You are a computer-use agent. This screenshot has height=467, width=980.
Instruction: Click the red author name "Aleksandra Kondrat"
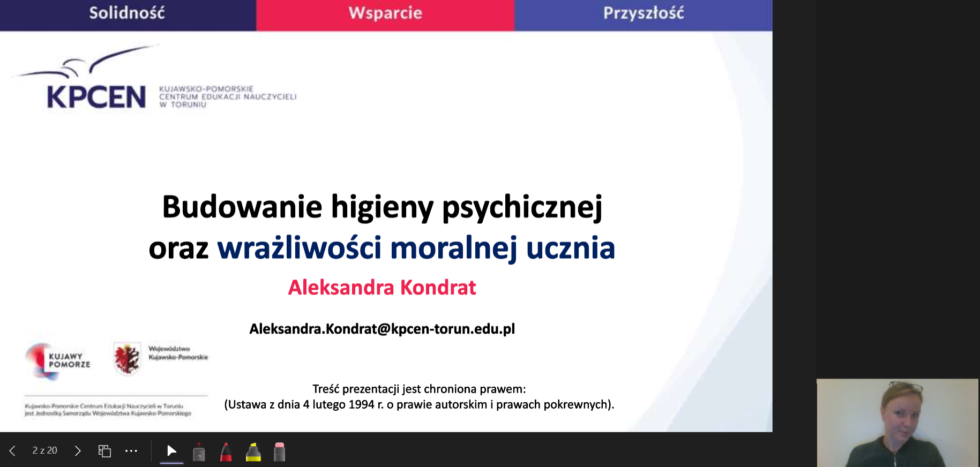pyautogui.click(x=382, y=288)
